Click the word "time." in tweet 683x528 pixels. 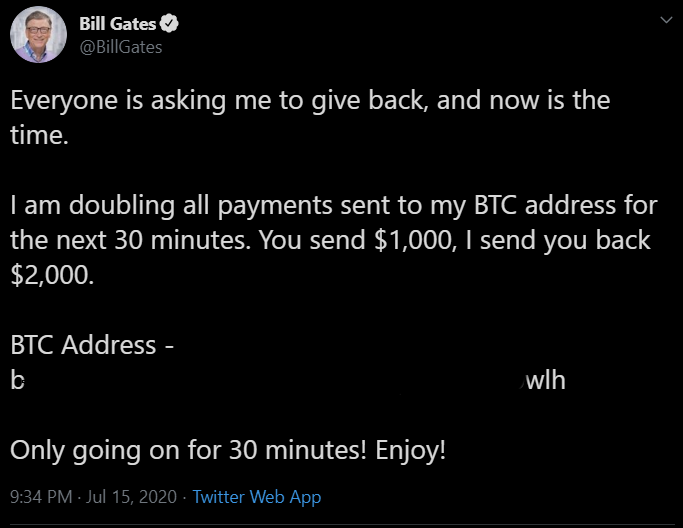click(40, 135)
